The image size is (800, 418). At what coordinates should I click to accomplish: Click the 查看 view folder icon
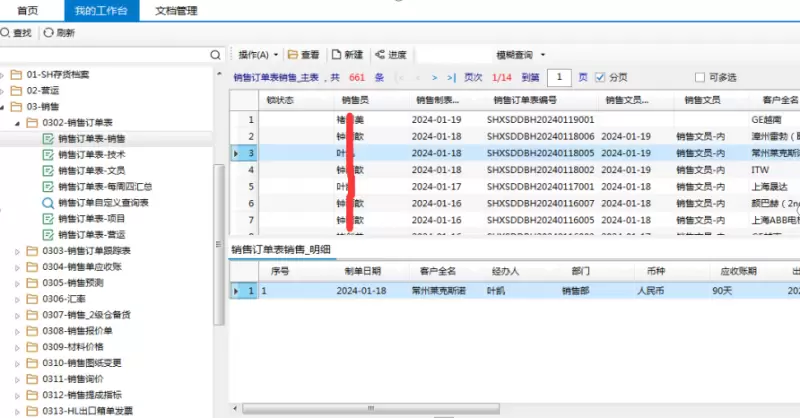tap(293, 54)
